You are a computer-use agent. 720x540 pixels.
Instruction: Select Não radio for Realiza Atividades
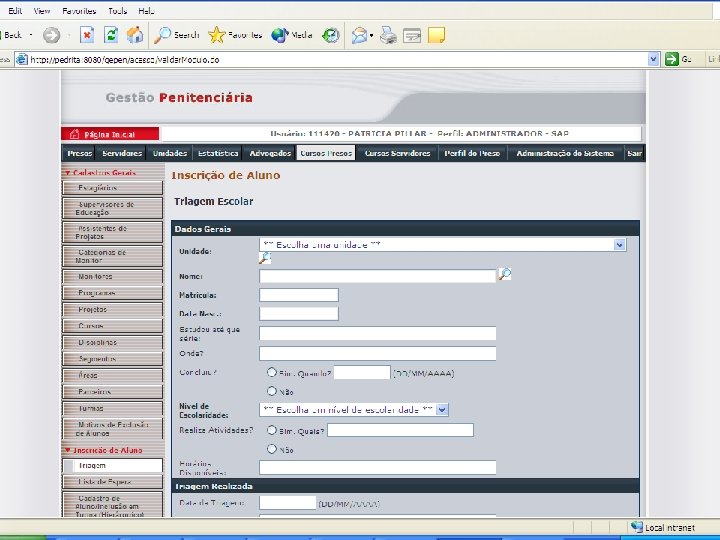pyautogui.click(x=271, y=449)
